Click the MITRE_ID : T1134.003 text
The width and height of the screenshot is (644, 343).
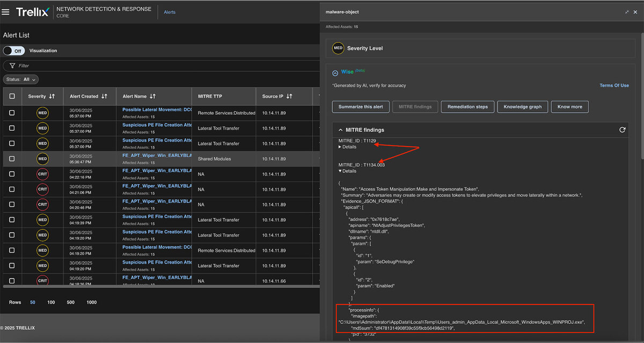tap(361, 165)
